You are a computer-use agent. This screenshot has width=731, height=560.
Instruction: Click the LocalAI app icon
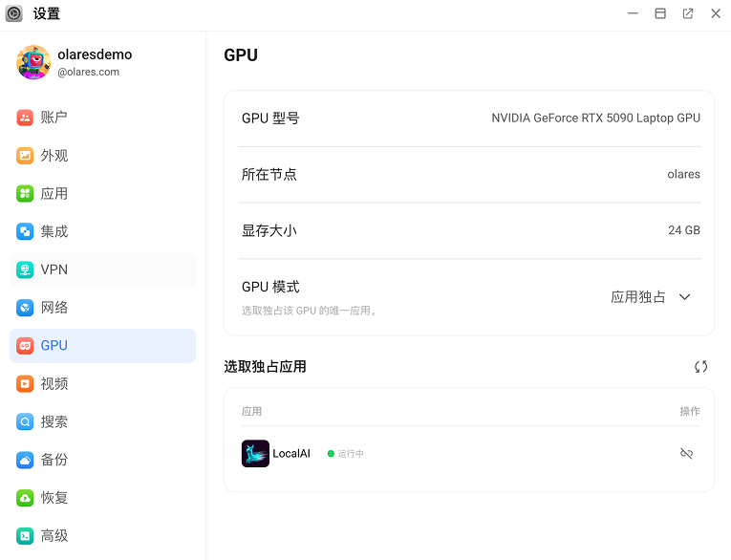[255, 453]
